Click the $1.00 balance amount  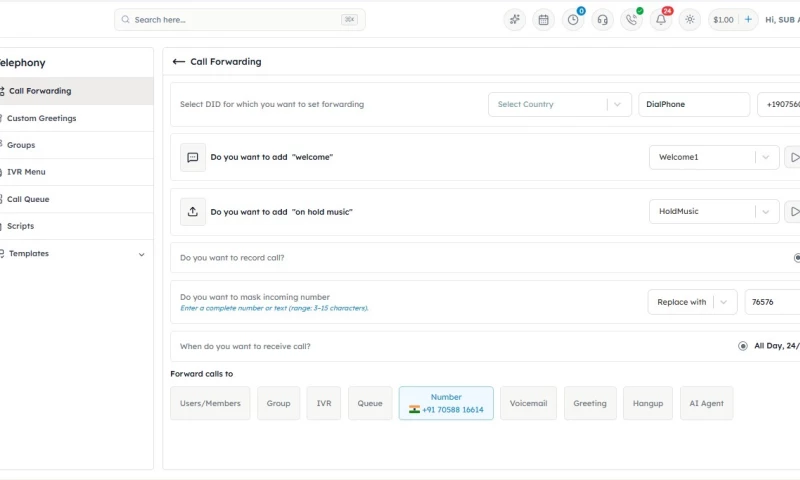pyautogui.click(x=723, y=20)
